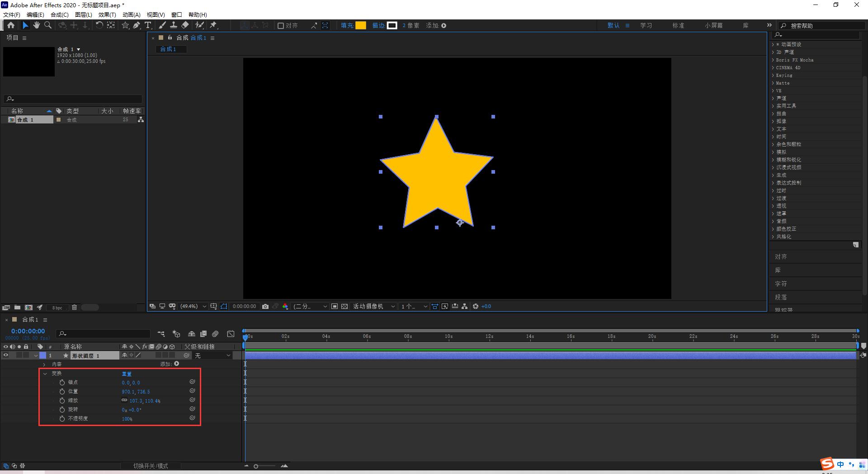The width and height of the screenshot is (868, 474).
Task: Click the new composition icon in project panel
Action: pos(28,308)
